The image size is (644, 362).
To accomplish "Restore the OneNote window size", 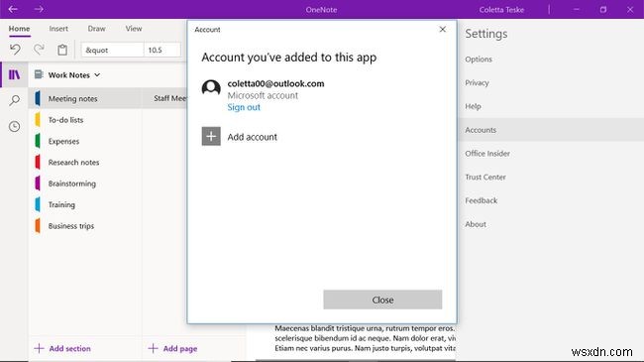I will [x=603, y=9].
